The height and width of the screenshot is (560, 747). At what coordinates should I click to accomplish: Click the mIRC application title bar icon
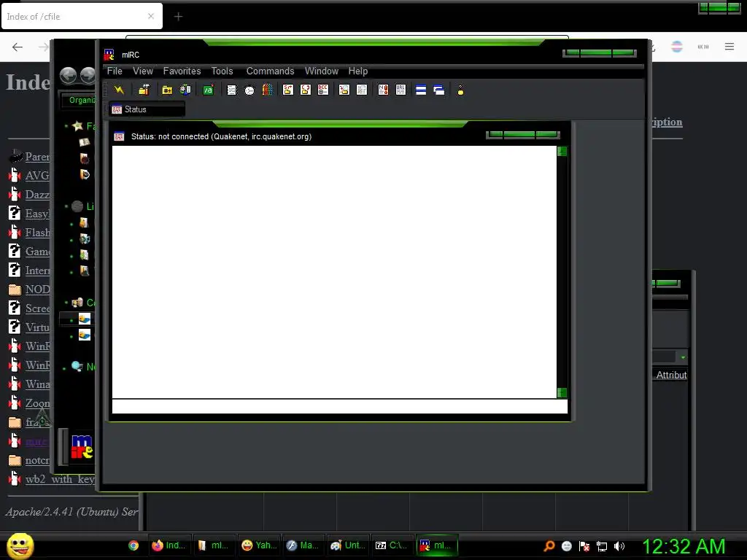(109, 54)
